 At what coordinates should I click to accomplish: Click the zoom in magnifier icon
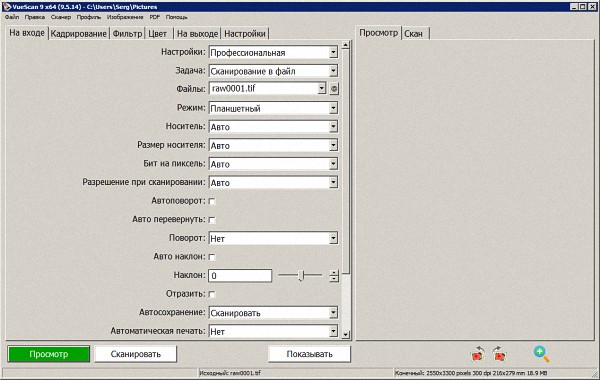click(541, 354)
